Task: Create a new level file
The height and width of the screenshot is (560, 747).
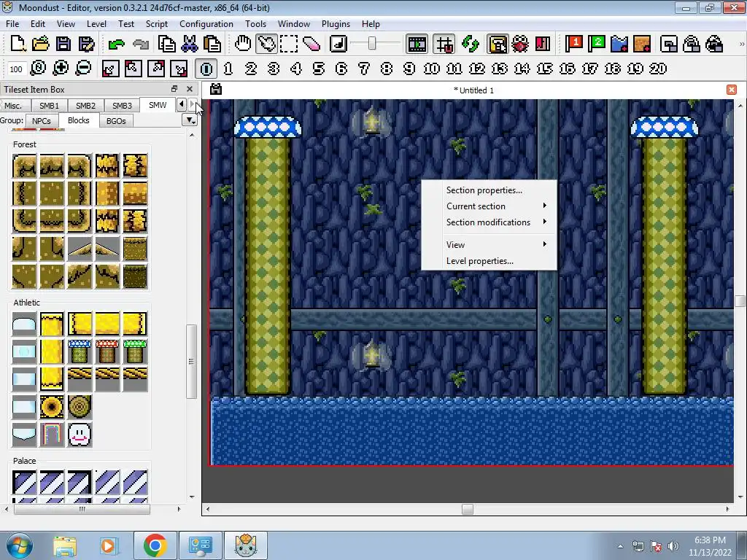Action: tap(18, 44)
